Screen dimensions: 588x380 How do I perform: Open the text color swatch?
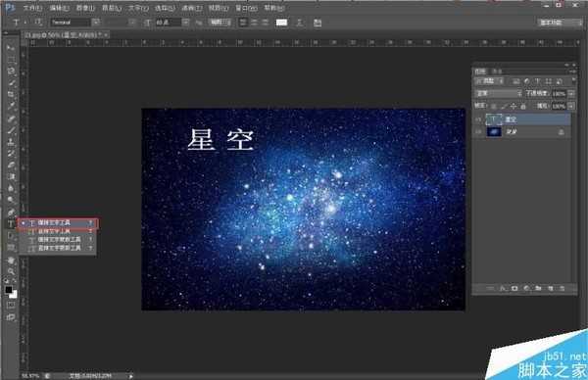(x=281, y=23)
